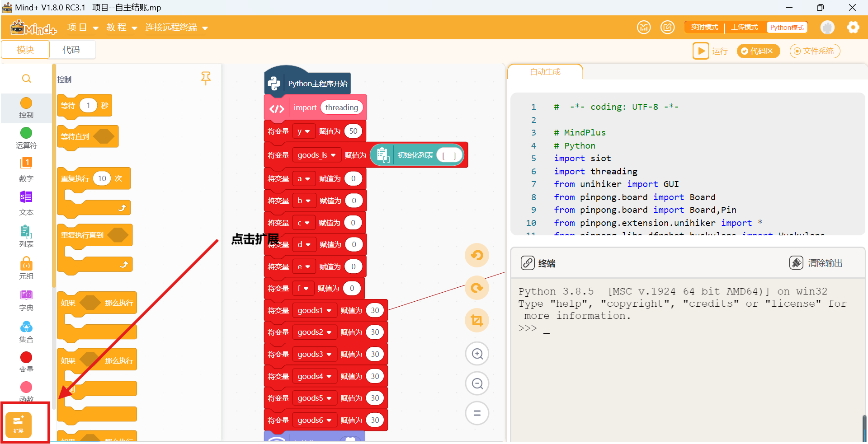Open variable dropdown a
The height and width of the screenshot is (444, 868).
point(303,179)
